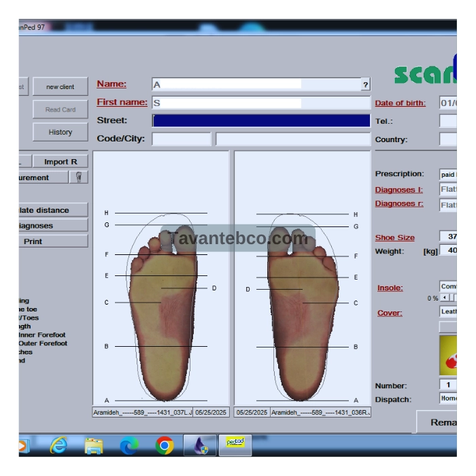
Task: Open the client History
Action: [61, 132]
